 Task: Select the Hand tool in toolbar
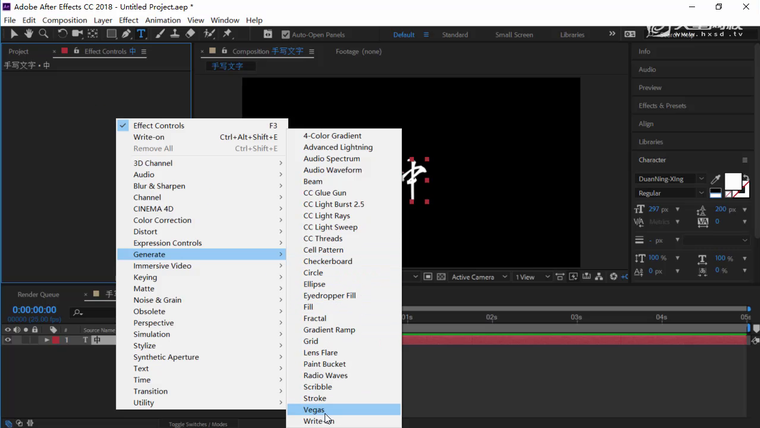click(29, 34)
